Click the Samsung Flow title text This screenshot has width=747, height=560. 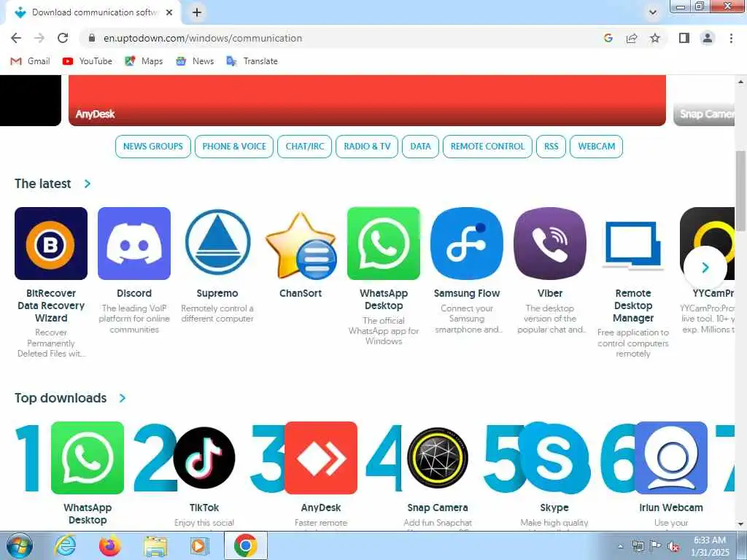coord(467,293)
